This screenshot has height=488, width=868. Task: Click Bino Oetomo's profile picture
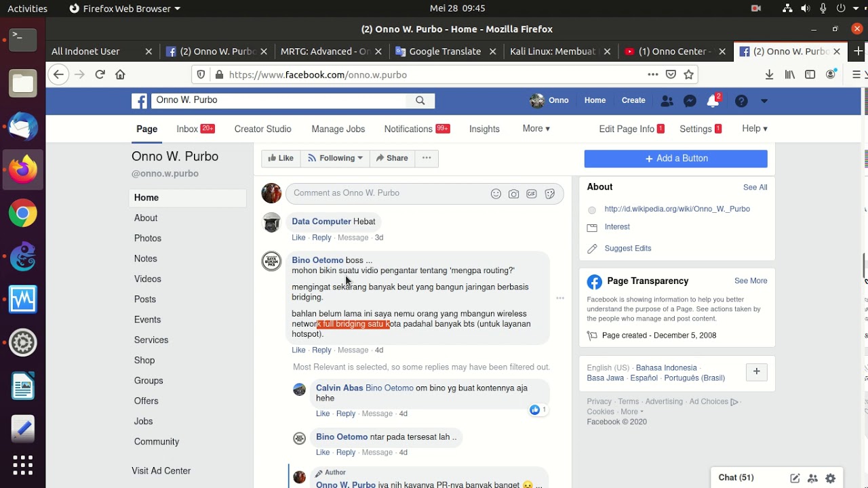pyautogui.click(x=272, y=262)
